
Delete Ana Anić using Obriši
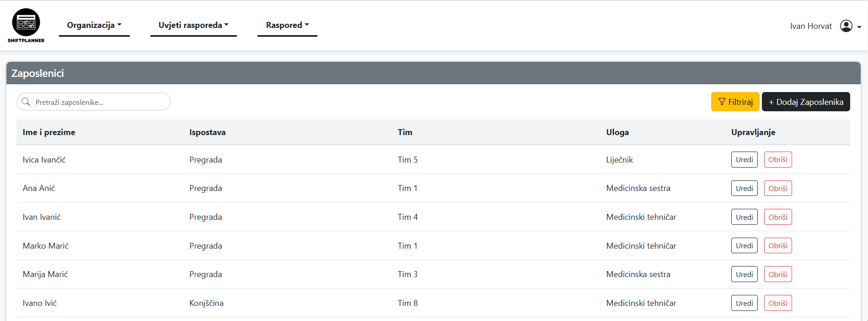777,188
